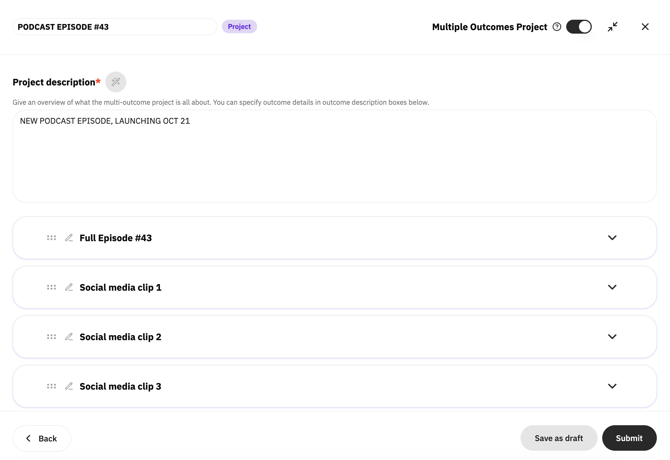The image size is (670, 460).
Task: Close the project dialog with the X
Action: (645, 27)
